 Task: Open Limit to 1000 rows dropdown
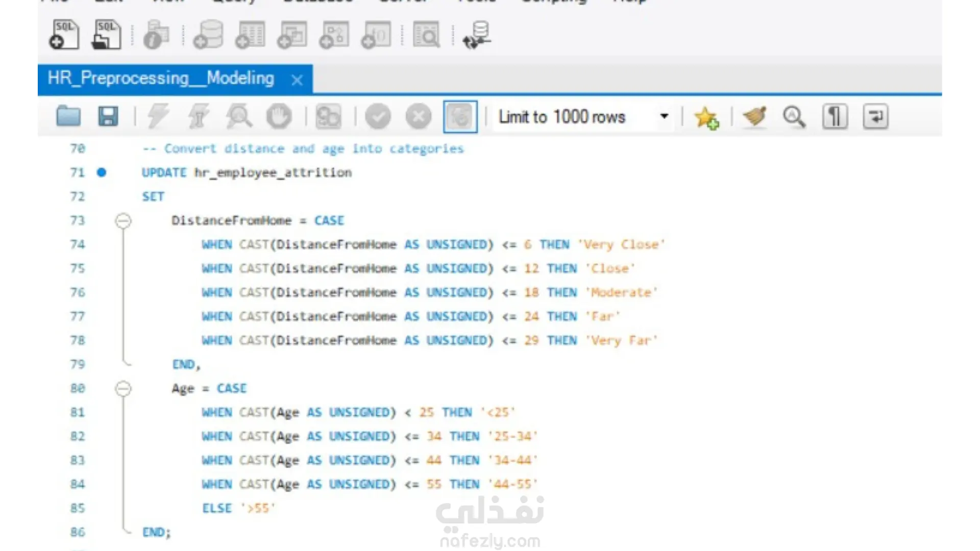(664, 116)
